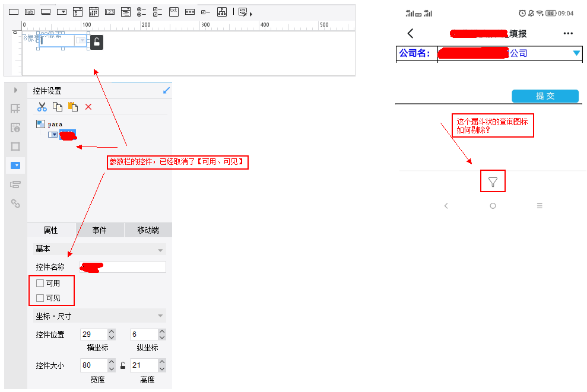Select the tree widget in the toolbar
587x392 pixels.
pos(222,12)
